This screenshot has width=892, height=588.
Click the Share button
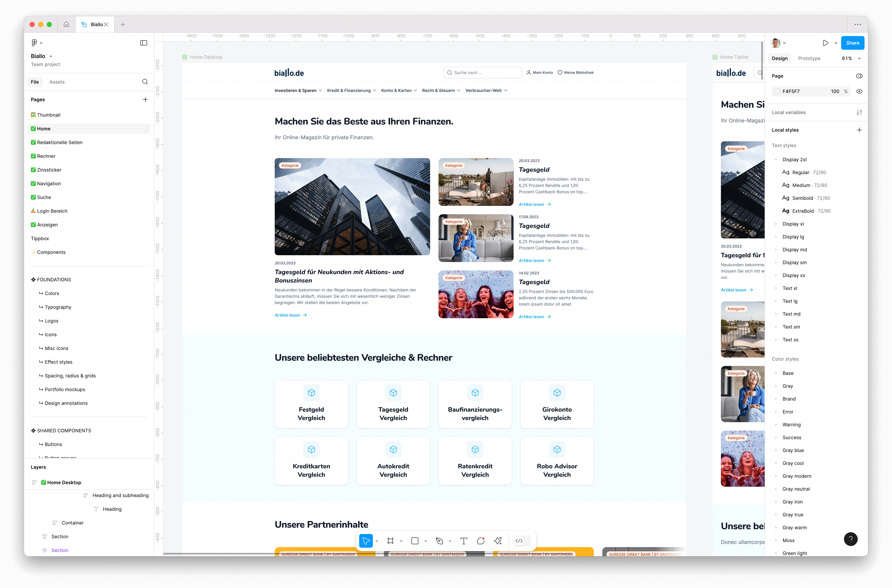point(853,43)
